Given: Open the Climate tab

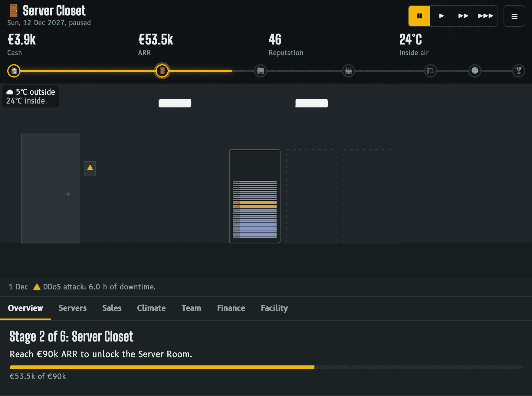Looking at the screenshot, I should point(151,308).
